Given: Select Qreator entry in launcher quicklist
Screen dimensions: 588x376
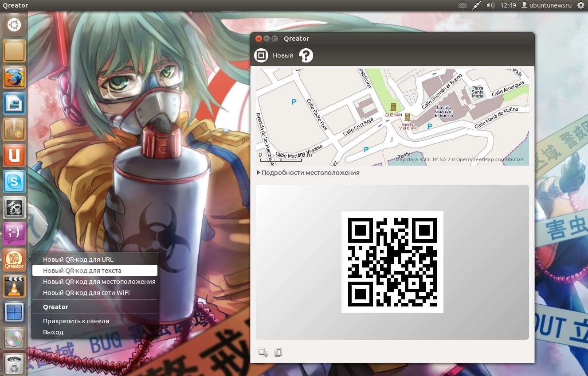Looking at the screenshot, I should point(95,307).
